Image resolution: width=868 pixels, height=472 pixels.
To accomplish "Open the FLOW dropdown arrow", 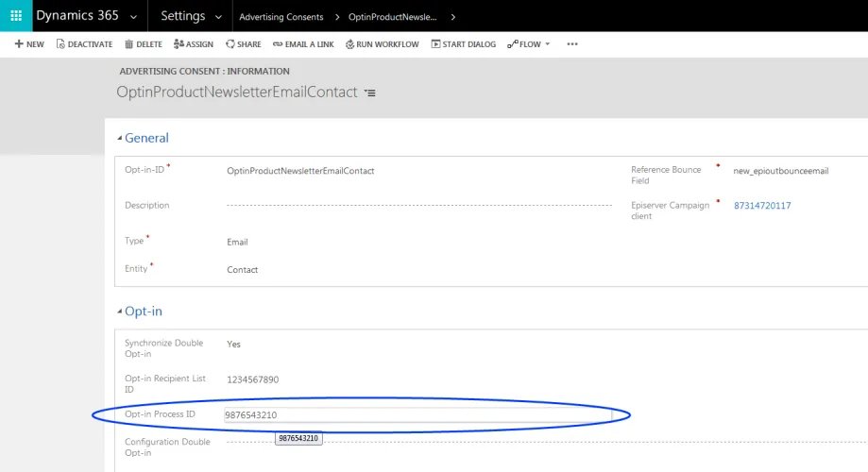I will [548, 43].
